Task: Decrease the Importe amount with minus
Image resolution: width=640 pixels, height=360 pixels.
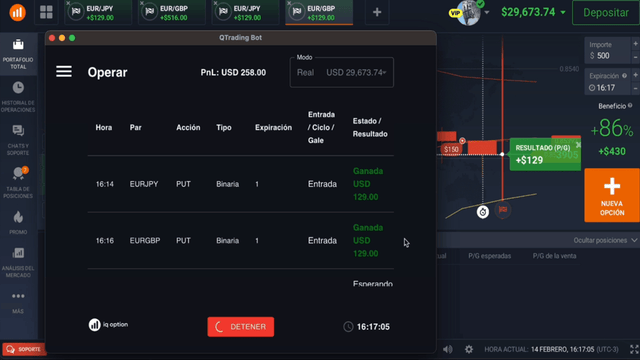Action: [x=636, y=58]
